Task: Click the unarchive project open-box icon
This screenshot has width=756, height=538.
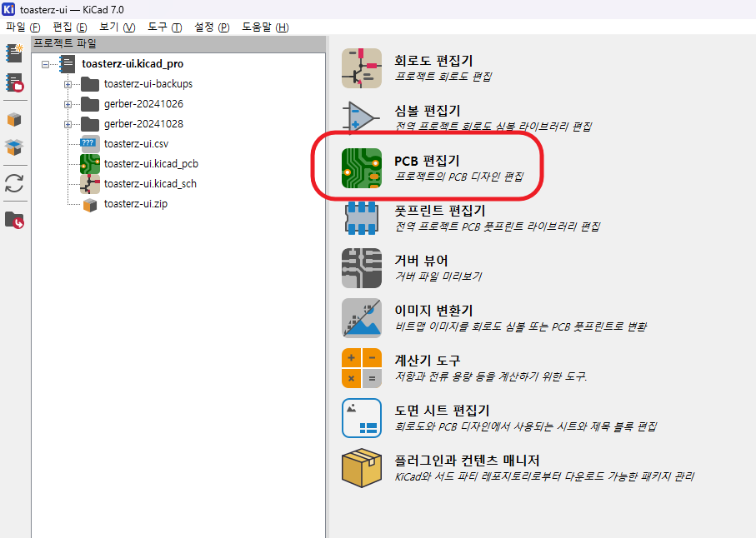Action: click(14, 147)
